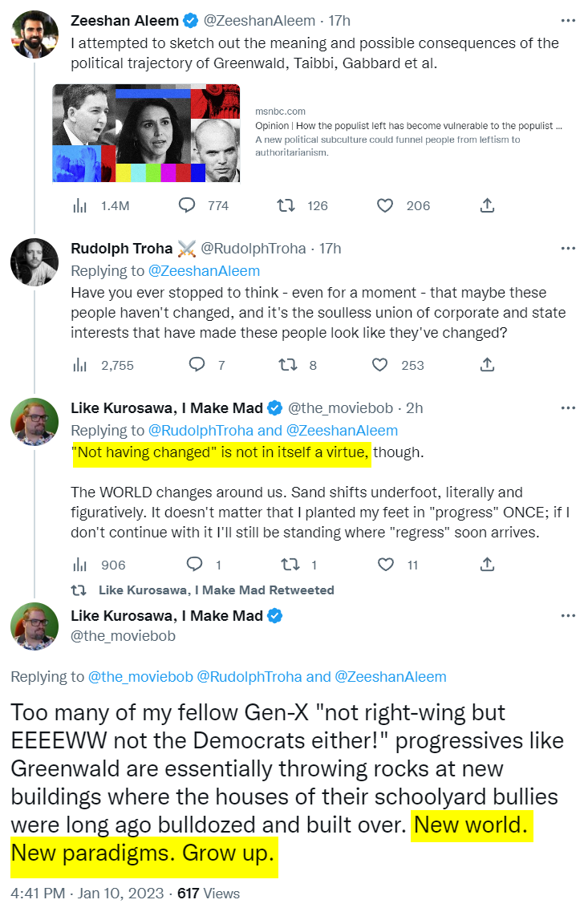The image size is (588, 920).
Task: Reply to Zeeshan Aleem's tweet
Action: pyautogui.click(x=187, y=205)
